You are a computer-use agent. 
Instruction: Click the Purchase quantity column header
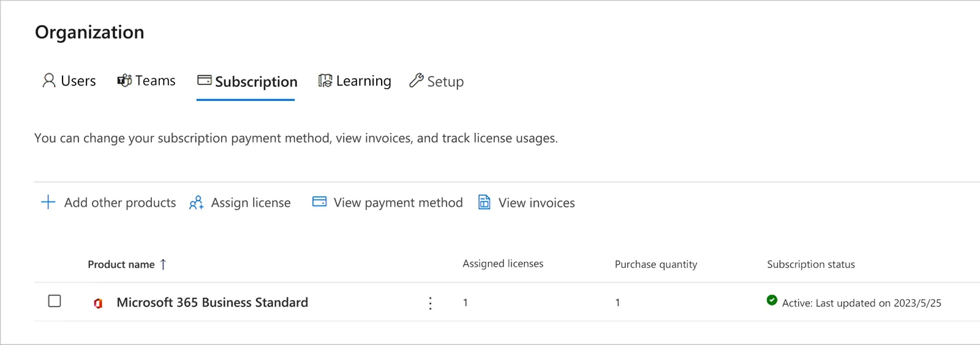(x=656, y=264)
